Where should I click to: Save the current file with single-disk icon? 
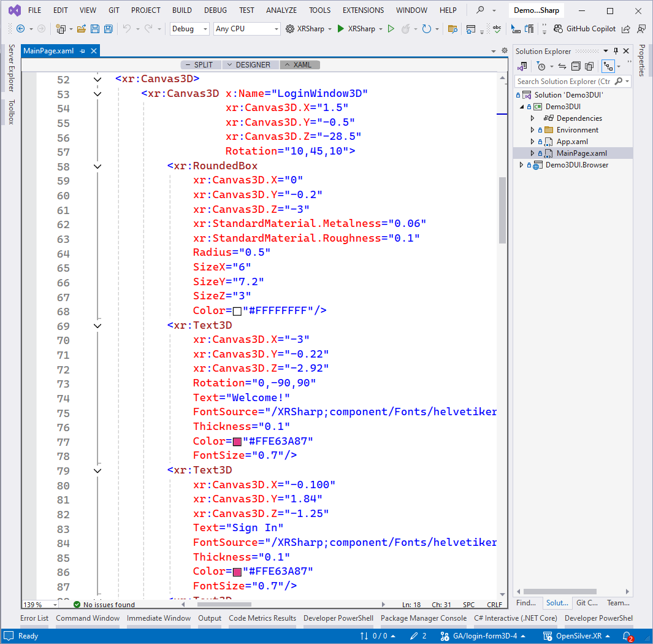pos(95,29)
